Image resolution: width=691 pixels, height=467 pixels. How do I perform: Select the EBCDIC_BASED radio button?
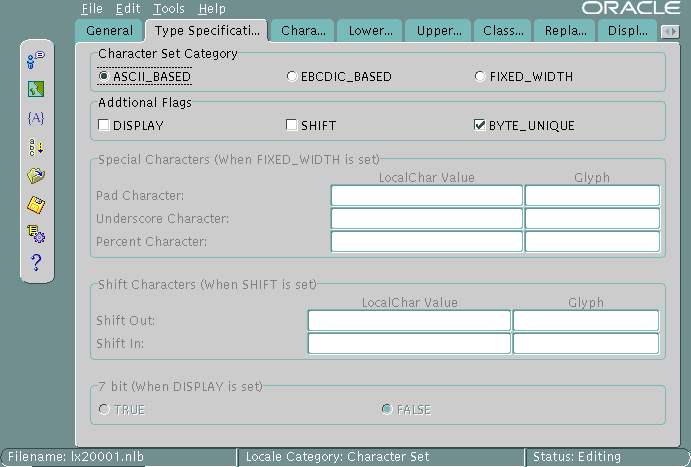coord(292,76)
